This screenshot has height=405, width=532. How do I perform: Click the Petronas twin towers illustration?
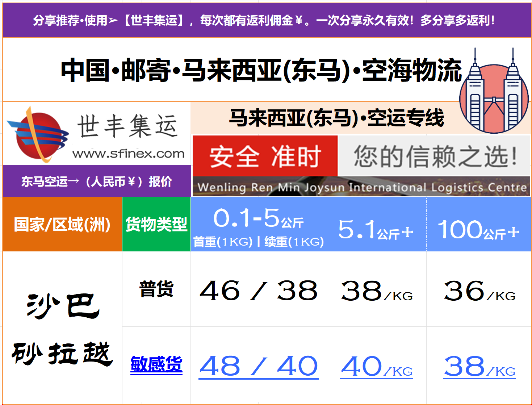pyautogui.click(x=494, y=91)
